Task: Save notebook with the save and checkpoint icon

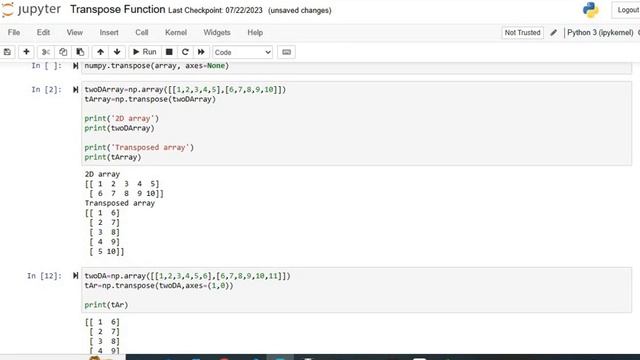Action: click(x=7, y=52)
